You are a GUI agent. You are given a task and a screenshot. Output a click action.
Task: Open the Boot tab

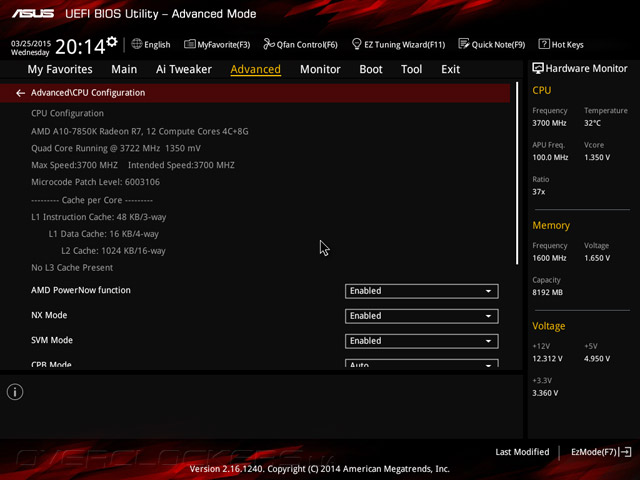point(371,69)
